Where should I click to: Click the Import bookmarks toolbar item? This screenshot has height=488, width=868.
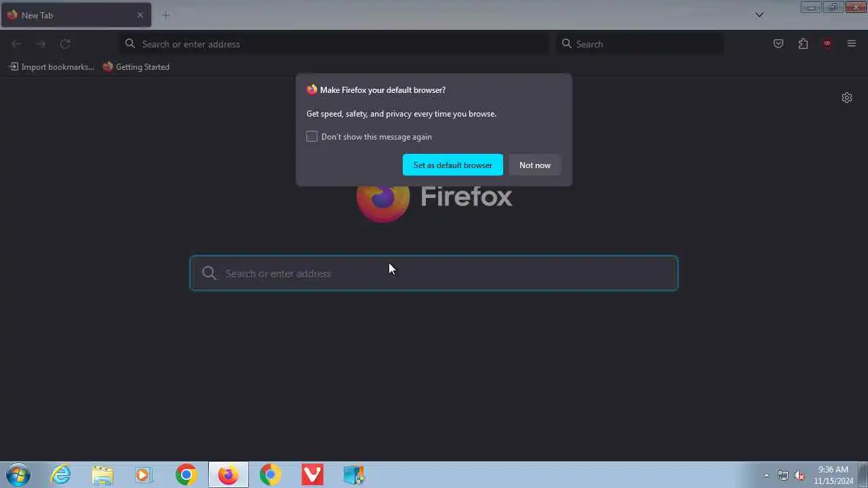52,66
